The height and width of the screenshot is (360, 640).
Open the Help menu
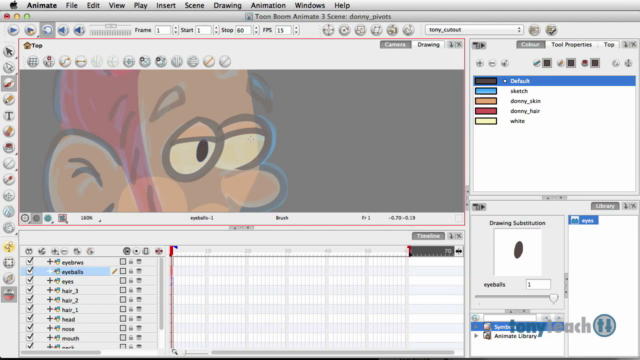(342, 5)
